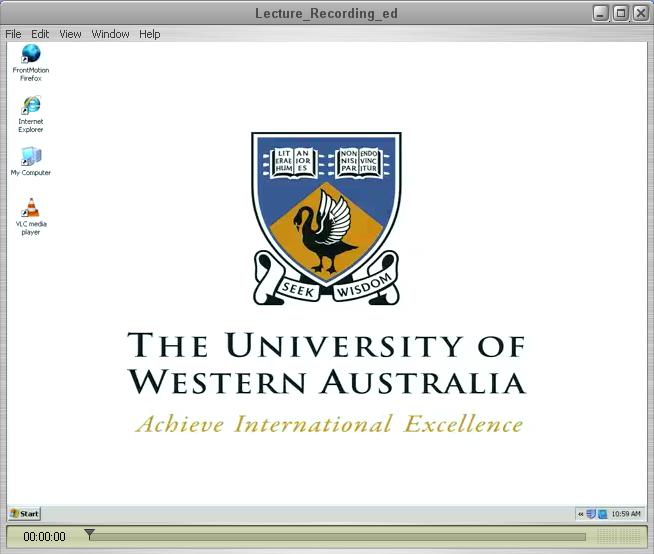The image size is (654, 554).
Task: Open the File menu
Action: (x=13, y=34)
